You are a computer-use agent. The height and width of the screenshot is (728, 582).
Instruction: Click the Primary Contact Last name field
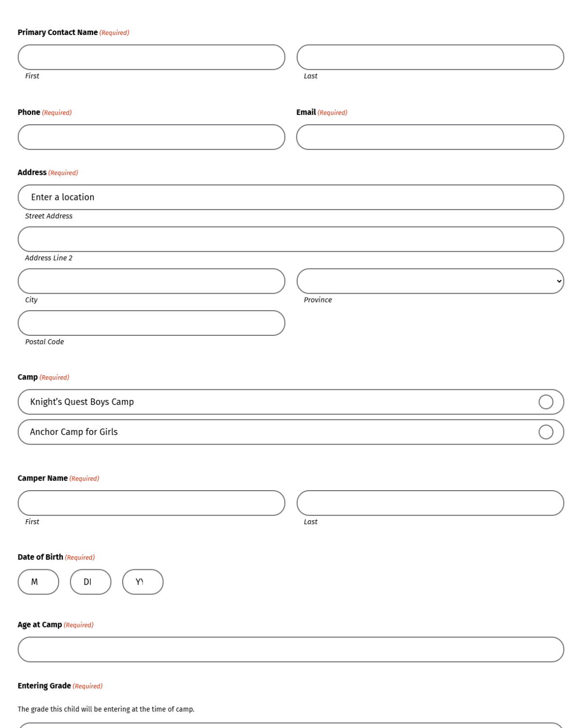(x=430, y=57)
